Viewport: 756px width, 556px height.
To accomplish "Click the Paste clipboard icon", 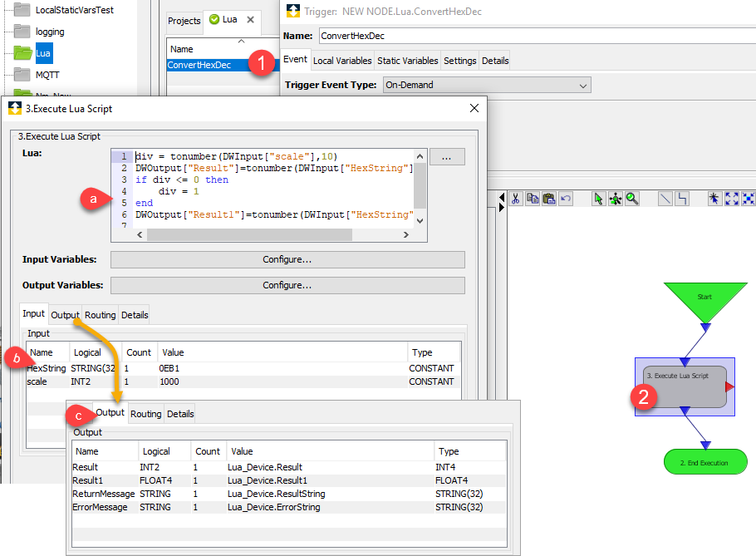I will click(548, 199).
